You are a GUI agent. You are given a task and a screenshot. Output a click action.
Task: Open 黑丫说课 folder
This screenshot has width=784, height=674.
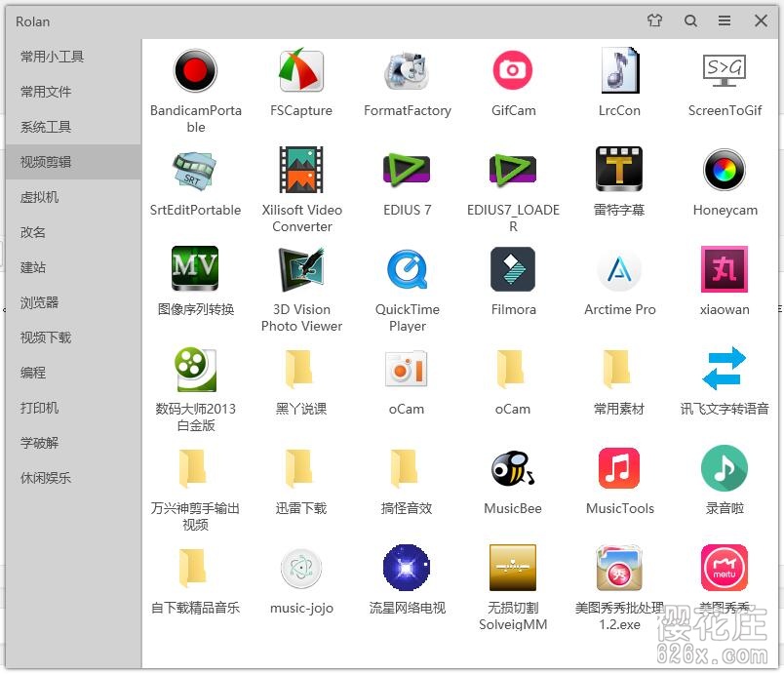pos(299,370)
